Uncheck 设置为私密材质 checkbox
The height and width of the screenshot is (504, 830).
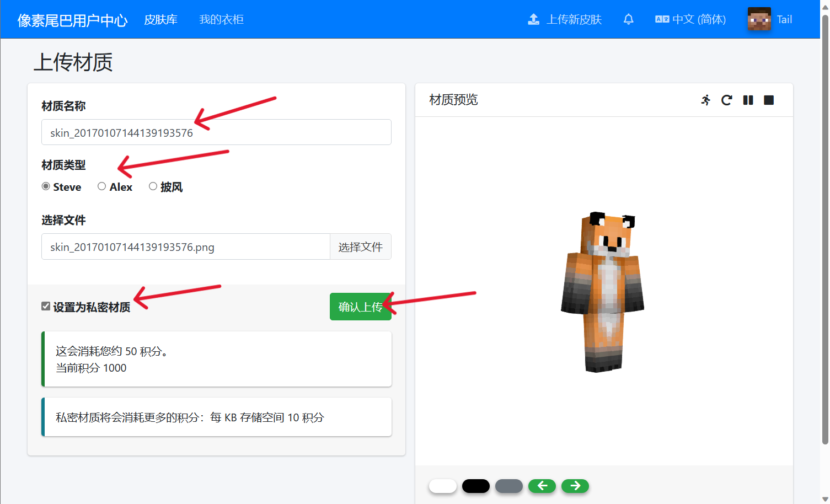pos(46,306)
